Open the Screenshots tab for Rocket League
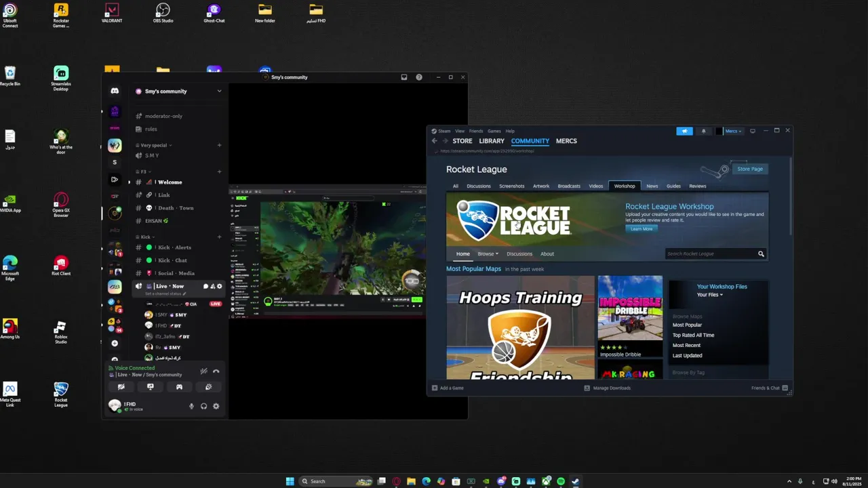The width and height of the screenshot is (868, 488). click(x=511, y=186)
